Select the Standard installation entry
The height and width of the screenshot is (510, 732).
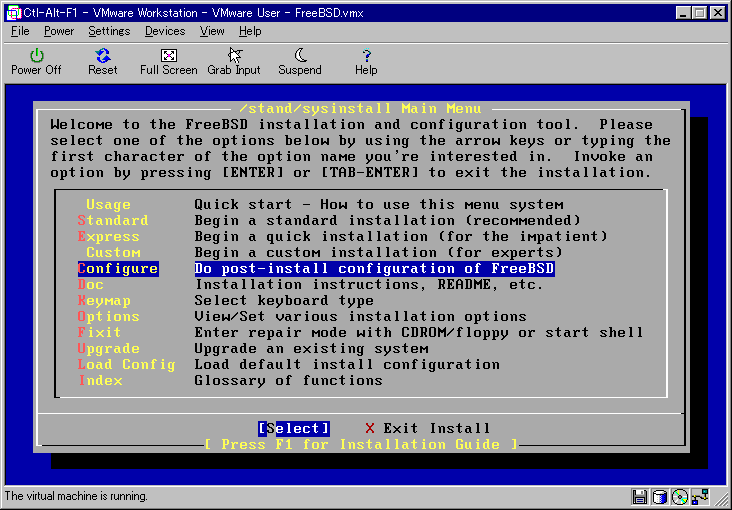coord(113,220)
